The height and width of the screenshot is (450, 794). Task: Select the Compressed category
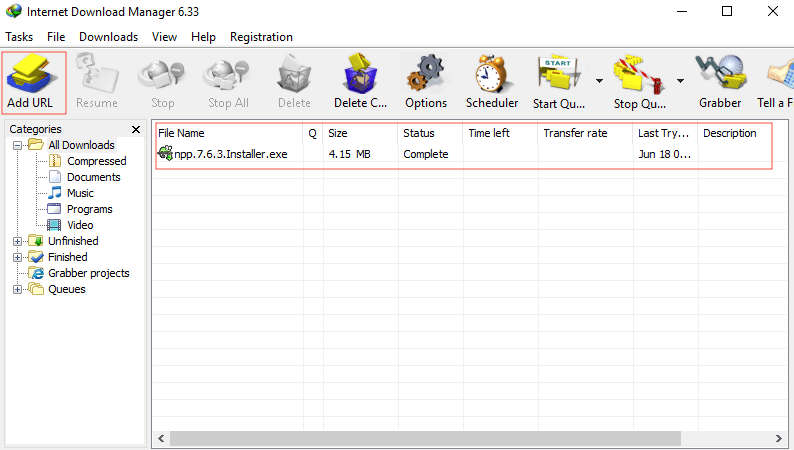[97, 161]
